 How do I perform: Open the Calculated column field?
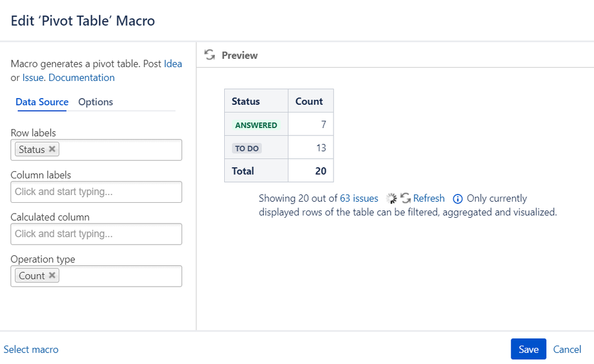coord(96,234)
